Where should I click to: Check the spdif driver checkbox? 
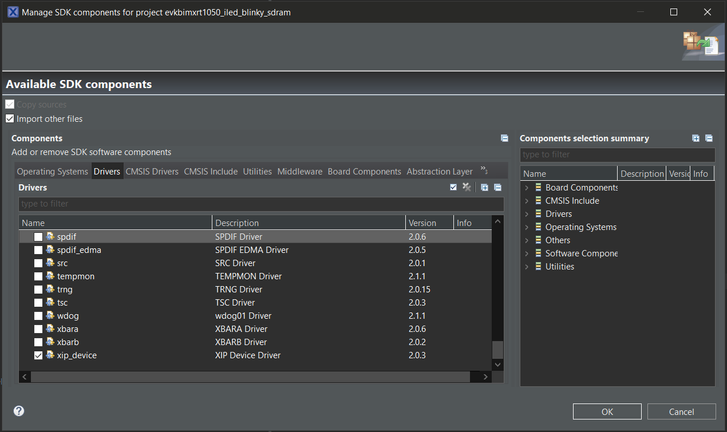pyautogui.click(x=38, y=237)
